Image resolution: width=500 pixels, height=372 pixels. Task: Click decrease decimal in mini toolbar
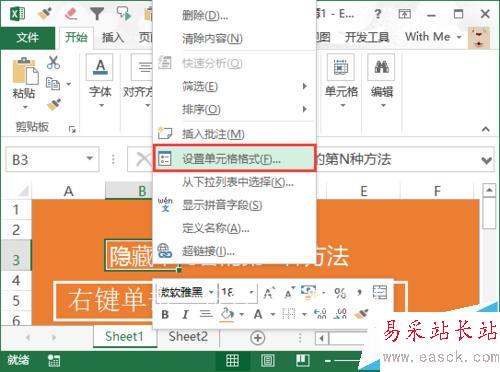click(x=341, y=314)
